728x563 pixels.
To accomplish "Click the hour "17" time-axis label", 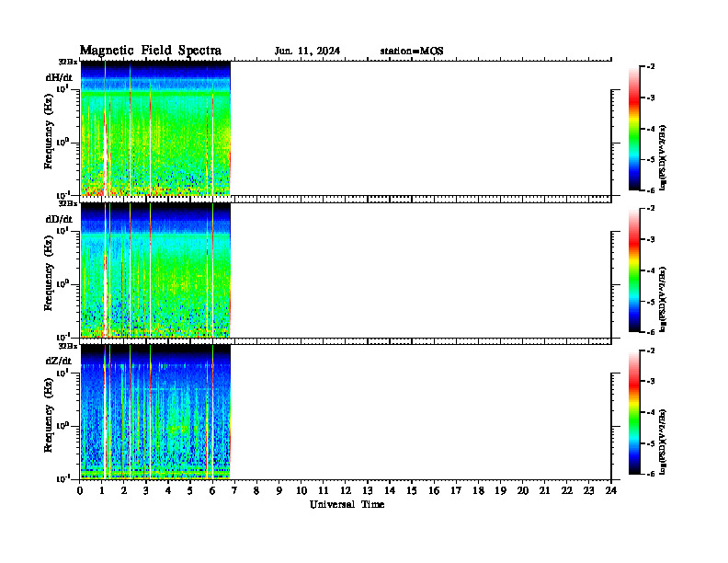I will click(x=456, y=491).
